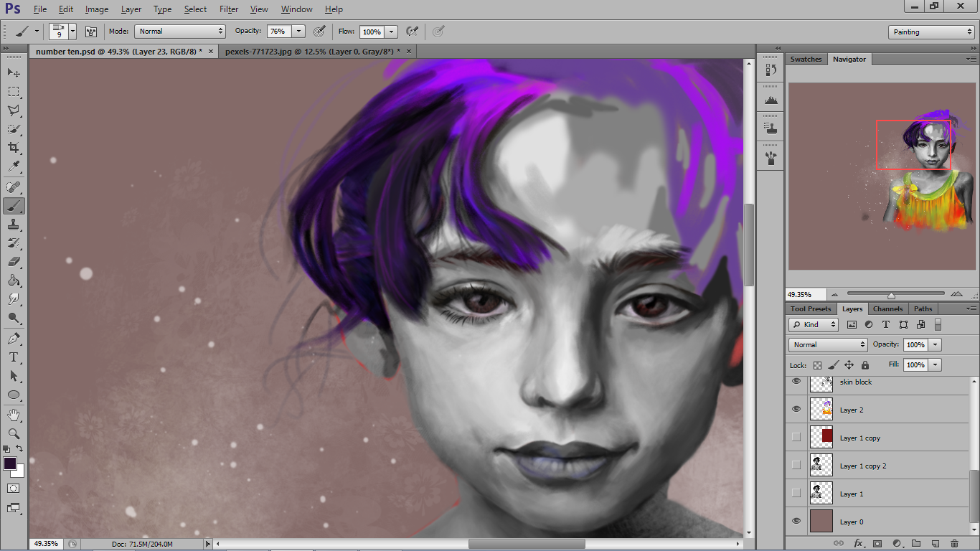980x551 pixels.
Task: Click the foreground color swatch
Action: click(x=10, y=463)
